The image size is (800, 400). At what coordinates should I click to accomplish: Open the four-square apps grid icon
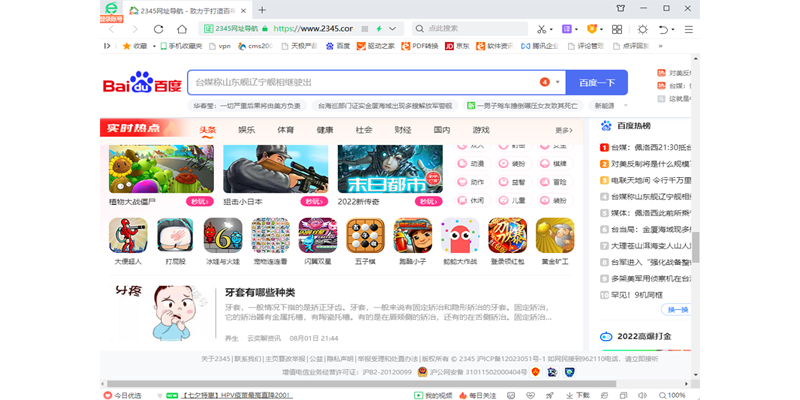(x=617, y=29)
